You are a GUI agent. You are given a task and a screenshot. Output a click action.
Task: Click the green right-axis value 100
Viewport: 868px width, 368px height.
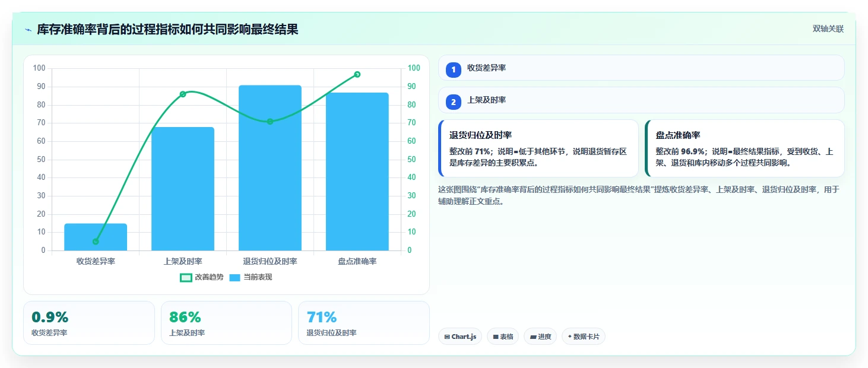pyautogui.click(x=413, y=68)
